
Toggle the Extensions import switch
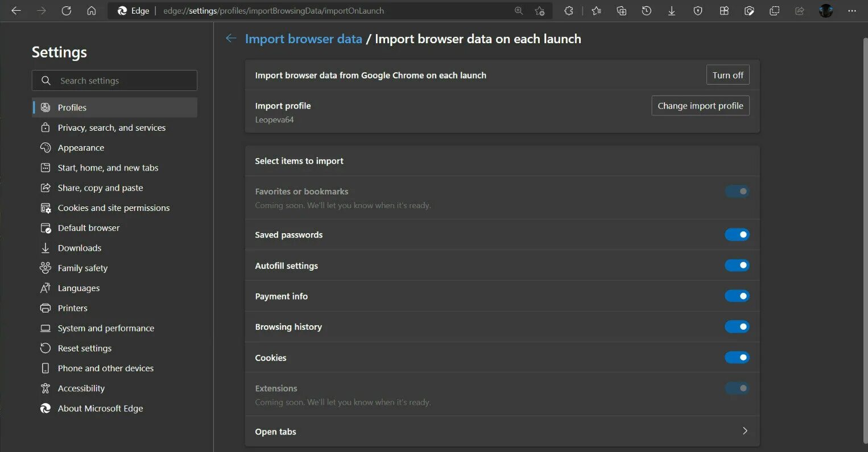[x=737, y=388]
